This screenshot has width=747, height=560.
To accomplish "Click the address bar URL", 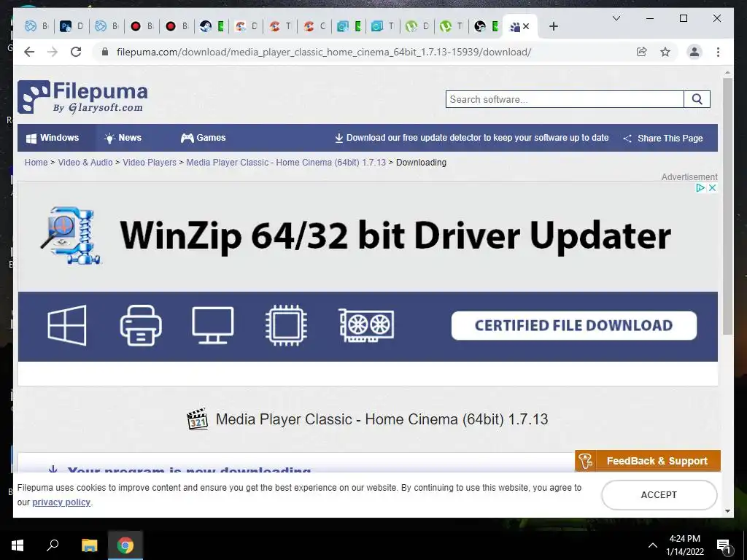I will pos(324,52).
